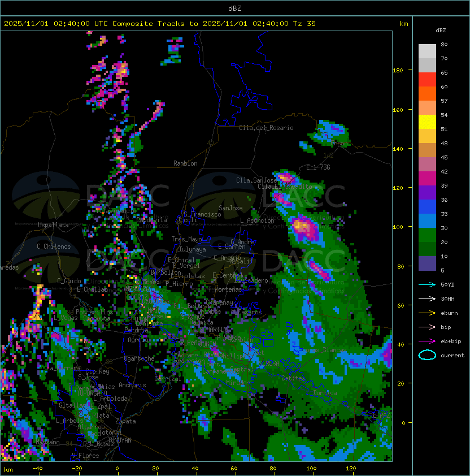
Task: Click the light blue swatch below 35 dBZ
Action: pyautogui.click(x=427, y=220)
